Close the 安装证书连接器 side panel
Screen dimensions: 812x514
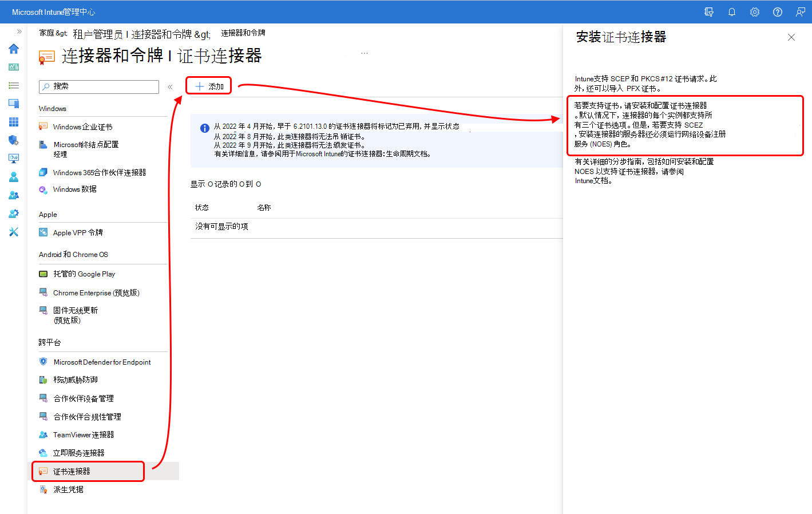click(791, 37)
